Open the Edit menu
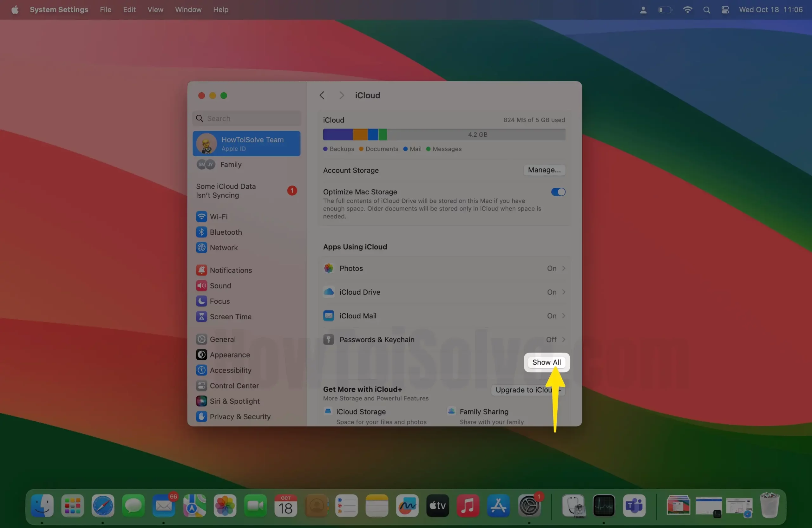 (x=129, y=10)
